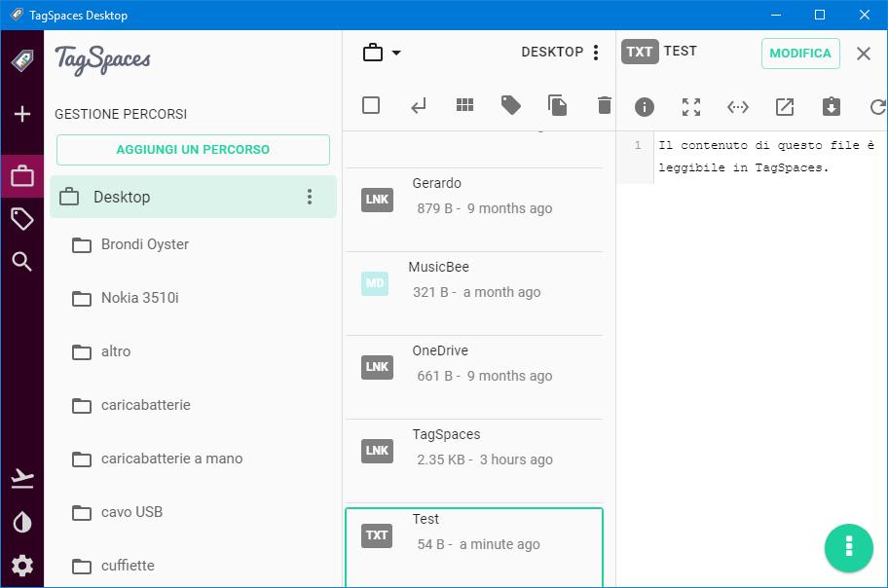Click the file content text in the viewer
This screenshot has height=588, width=888.
coord(766,157)
